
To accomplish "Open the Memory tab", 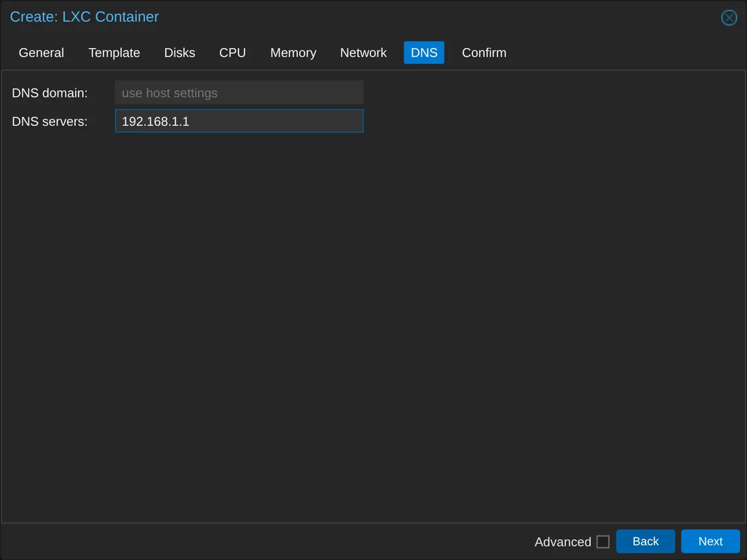I will click(x=293, y=52).
